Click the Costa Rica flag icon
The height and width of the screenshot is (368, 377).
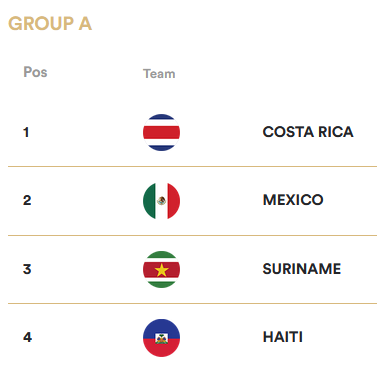(x=161, y=132)
